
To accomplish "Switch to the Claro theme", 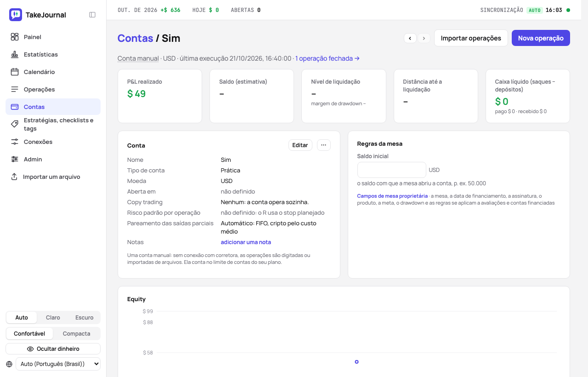I will 53,318.
